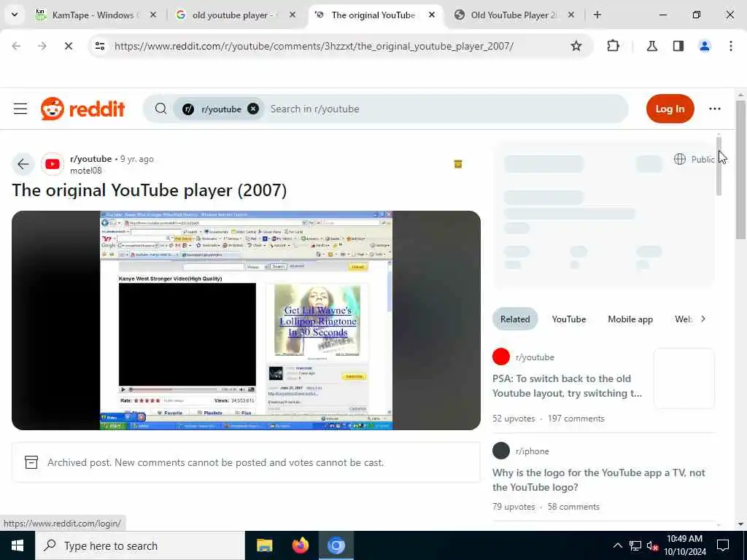
Task: Toggle the browser side panel
Action: 678,46
